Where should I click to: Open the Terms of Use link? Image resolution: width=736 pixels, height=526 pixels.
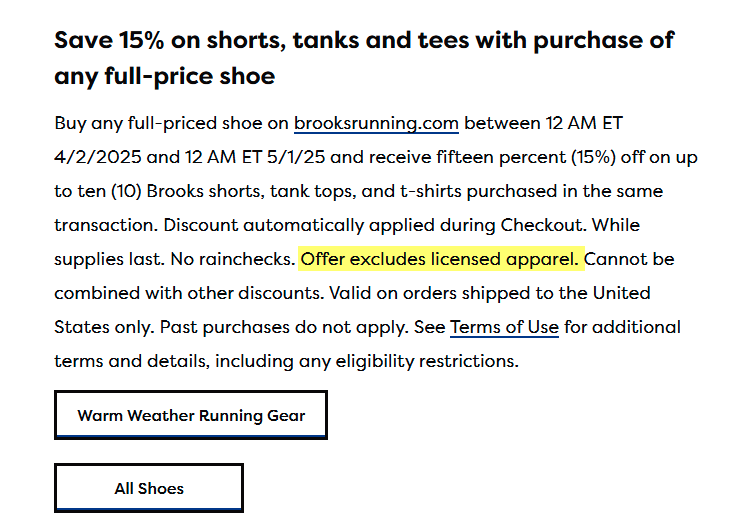point(504,327)
